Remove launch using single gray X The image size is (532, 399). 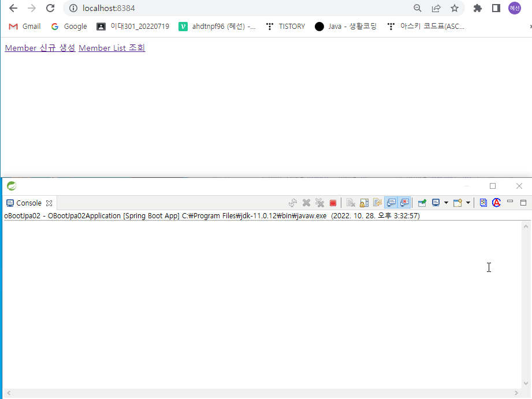[306, 203]
